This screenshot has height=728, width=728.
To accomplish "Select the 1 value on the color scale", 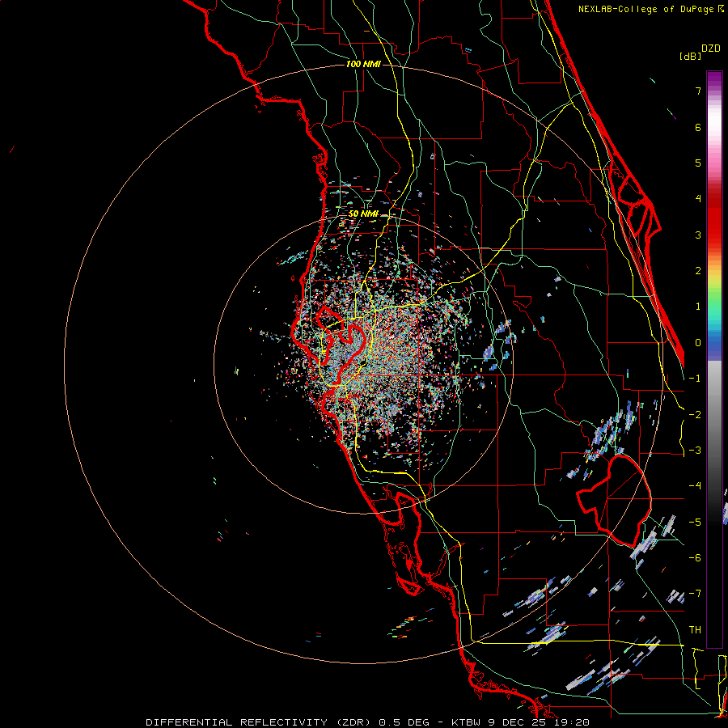I will tap(698, 307).
